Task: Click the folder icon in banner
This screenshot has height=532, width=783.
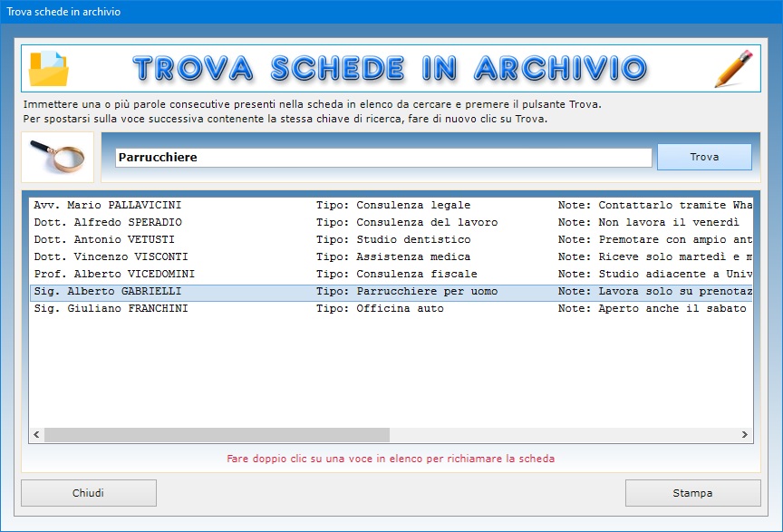Action: pyautogui.click(x=49, y=69)
